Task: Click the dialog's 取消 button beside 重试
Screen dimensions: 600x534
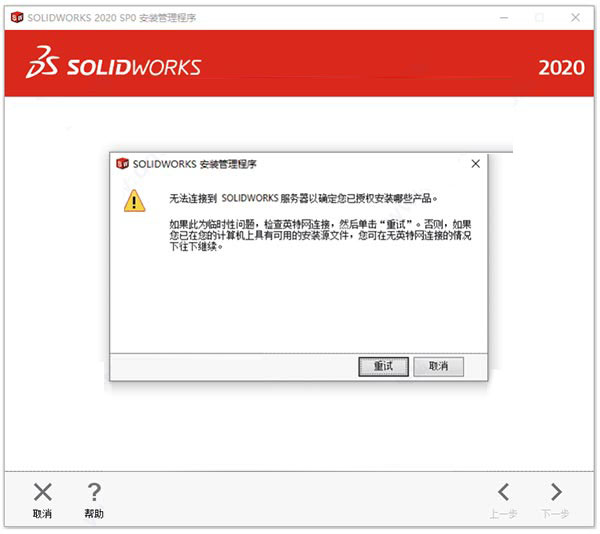Action: click(439, 366)
